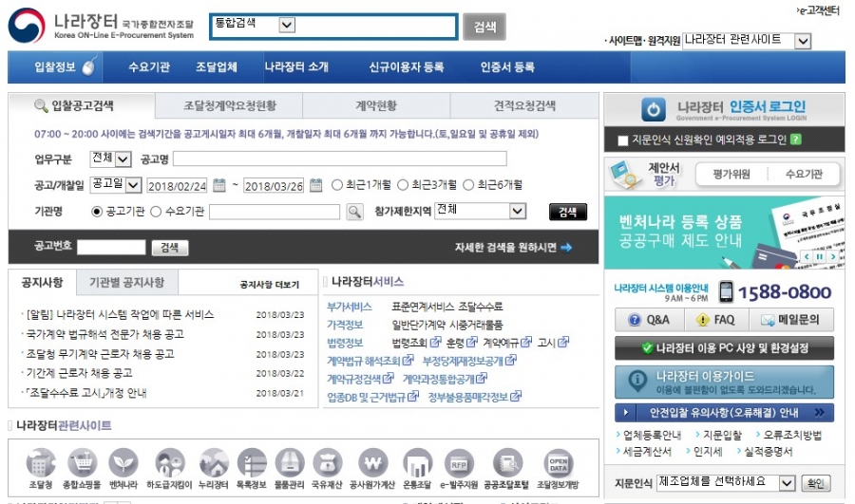The width and height of the screenshot is (855, 504).
Task: Switch to 기관별 공지사항 tab
Action: (x=127, y=282)
